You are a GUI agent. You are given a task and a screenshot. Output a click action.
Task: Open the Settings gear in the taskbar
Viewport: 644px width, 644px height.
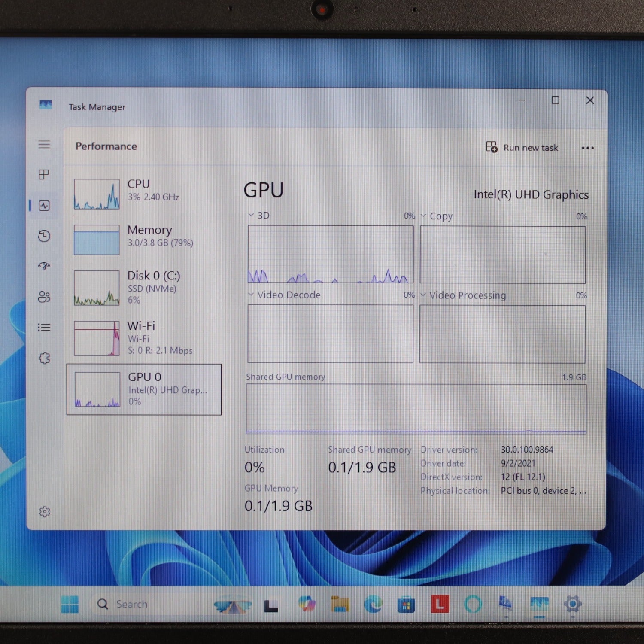click(572, 604)
